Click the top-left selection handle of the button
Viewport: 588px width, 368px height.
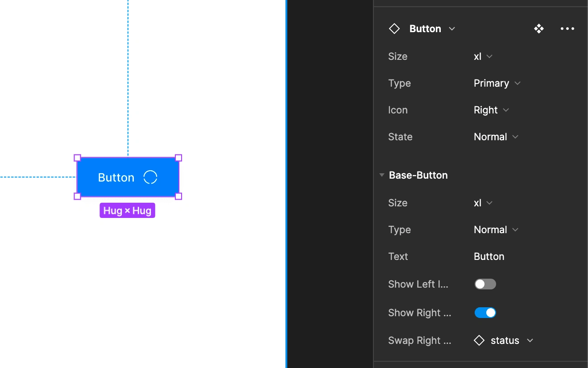pos(77,158)
